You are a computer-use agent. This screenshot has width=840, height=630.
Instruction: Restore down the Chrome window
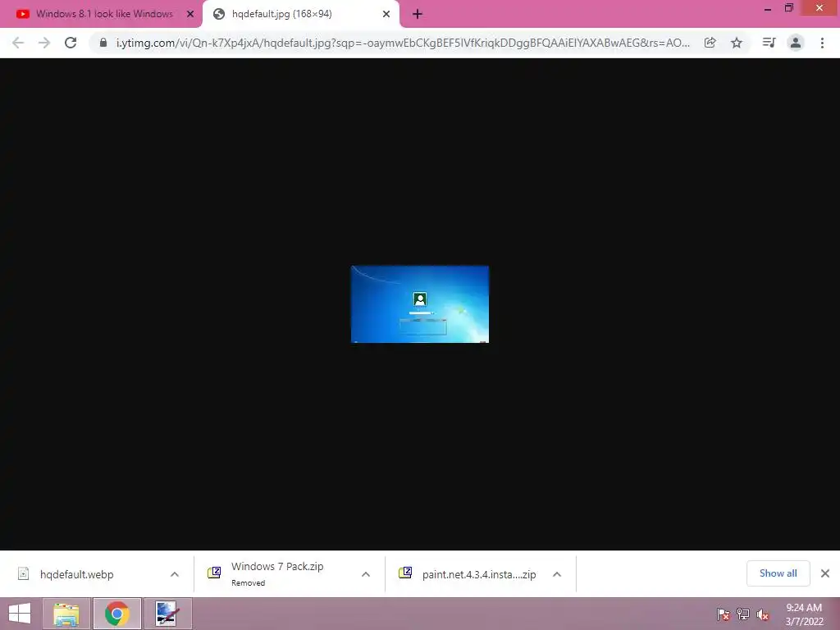point(789,7)
